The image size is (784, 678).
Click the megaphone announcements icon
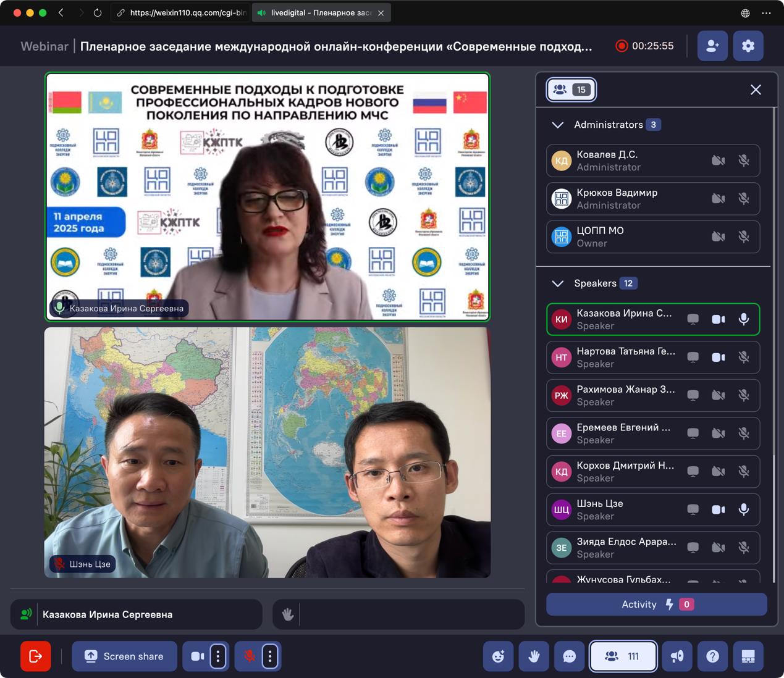(677, 656)
